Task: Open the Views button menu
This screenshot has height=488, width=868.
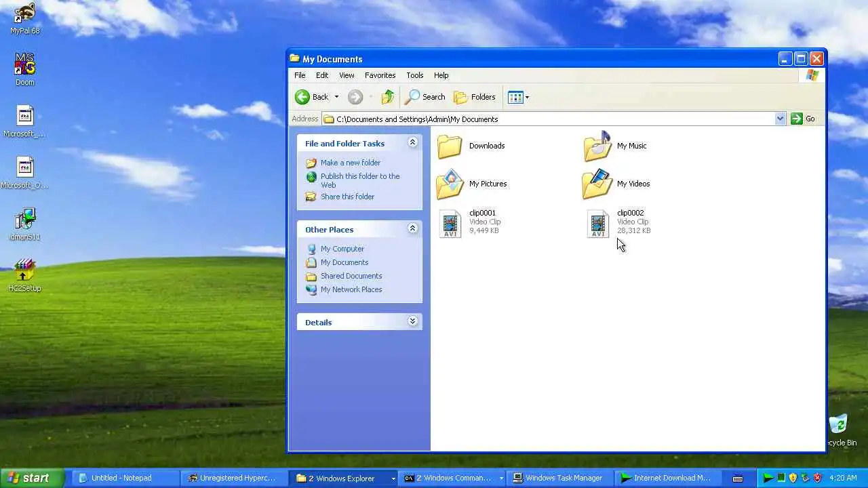Action: coord(519,97)
